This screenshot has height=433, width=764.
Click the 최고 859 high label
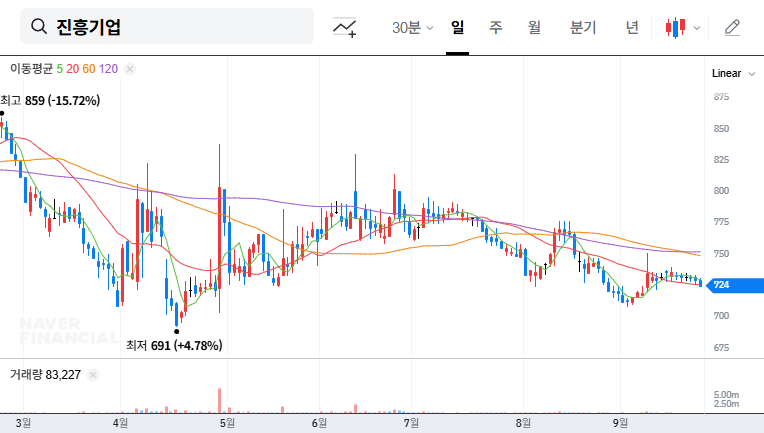tap(50, 101)
